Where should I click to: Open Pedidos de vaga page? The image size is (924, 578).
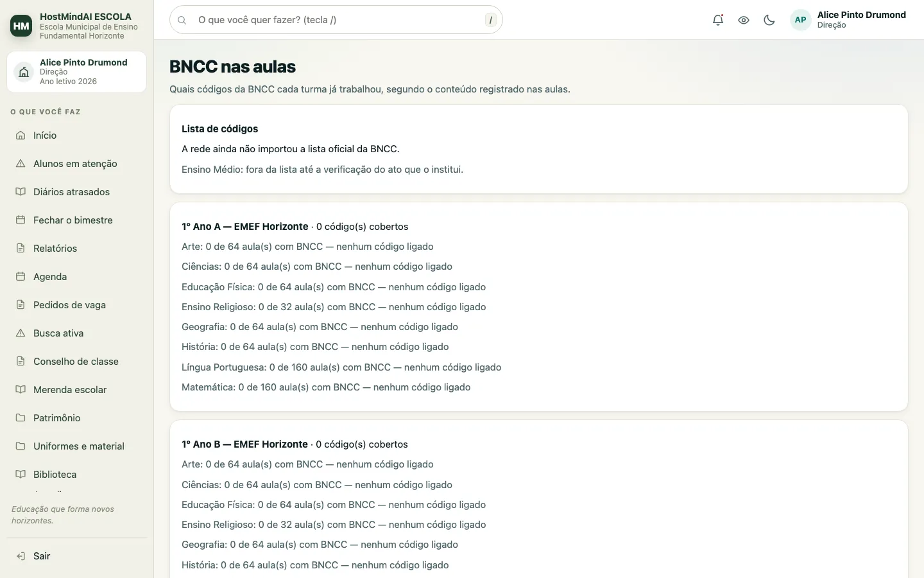click(76, 305)
